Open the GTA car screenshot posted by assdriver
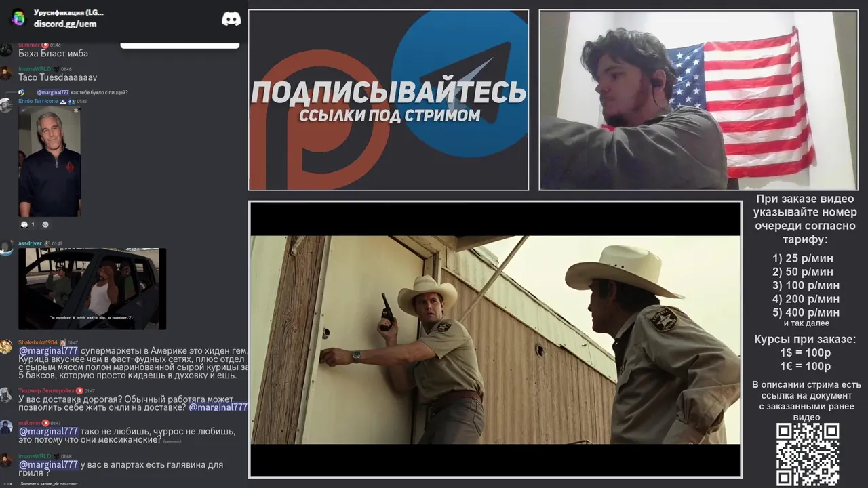868x488 pixels. coord(92,289)
